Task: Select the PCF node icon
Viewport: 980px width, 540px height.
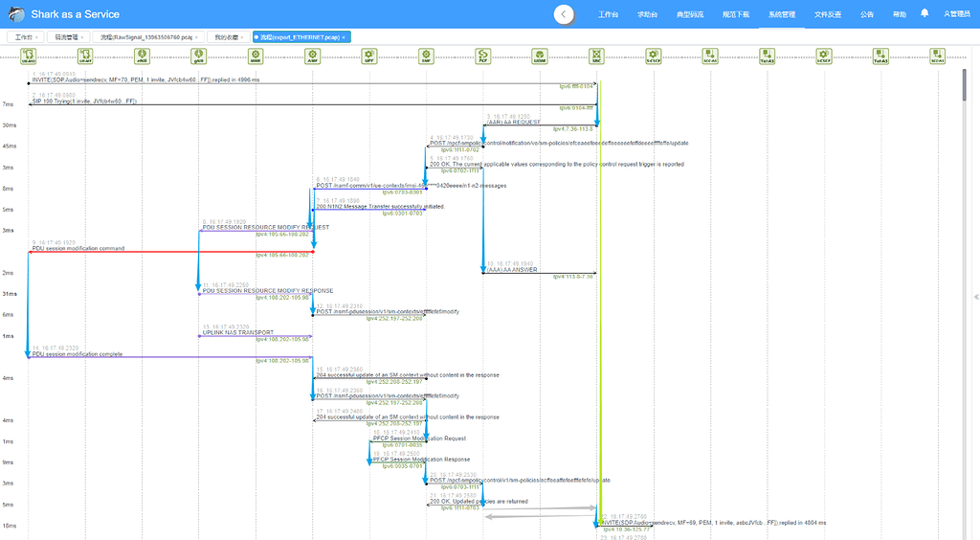Action: pos(483,56)
